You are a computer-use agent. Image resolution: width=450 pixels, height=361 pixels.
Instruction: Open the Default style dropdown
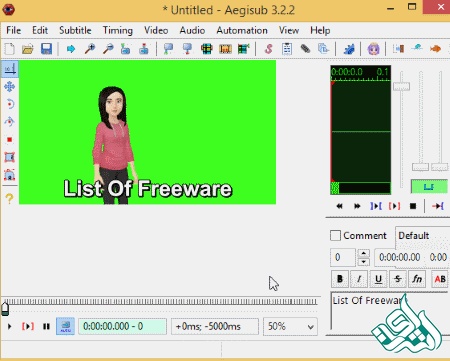tap(423, 236)
